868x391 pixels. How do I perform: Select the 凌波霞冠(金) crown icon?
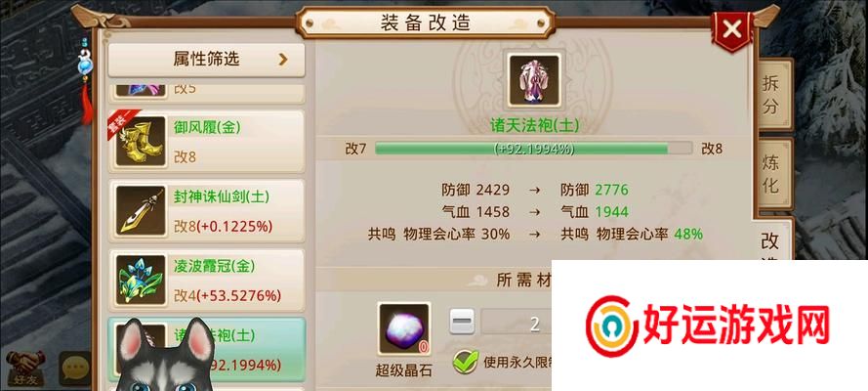pyautogui.click(x=141, y=280)
